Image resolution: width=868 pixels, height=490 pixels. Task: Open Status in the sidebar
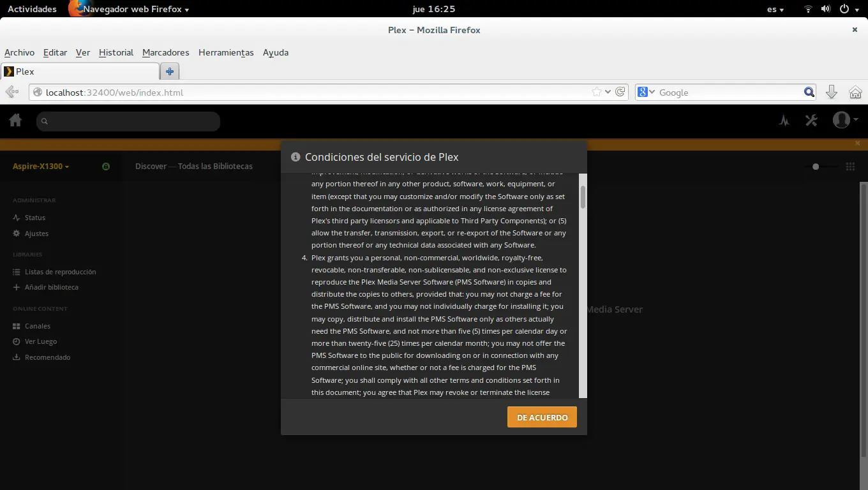35,218
